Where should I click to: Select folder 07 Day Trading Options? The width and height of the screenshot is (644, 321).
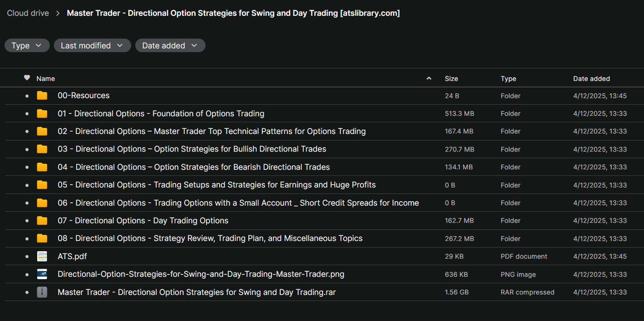coord(143,221)
